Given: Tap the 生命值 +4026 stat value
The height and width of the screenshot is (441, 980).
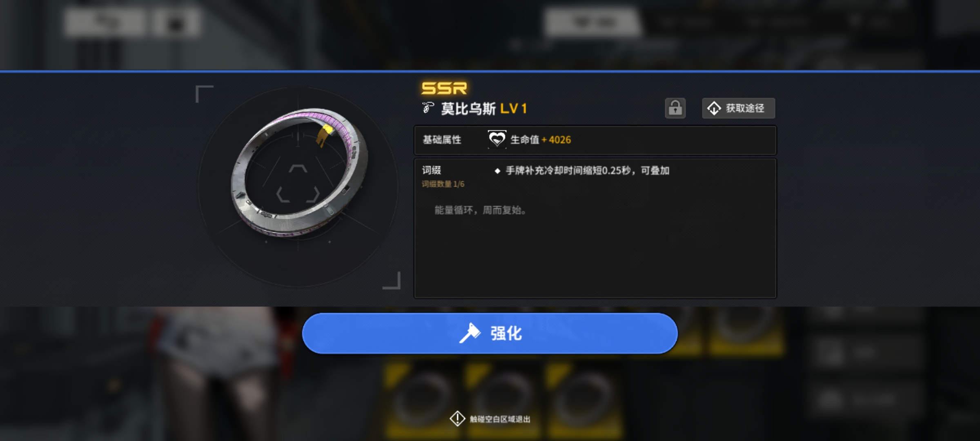Looking at the screenshot, I should point(541,140).
